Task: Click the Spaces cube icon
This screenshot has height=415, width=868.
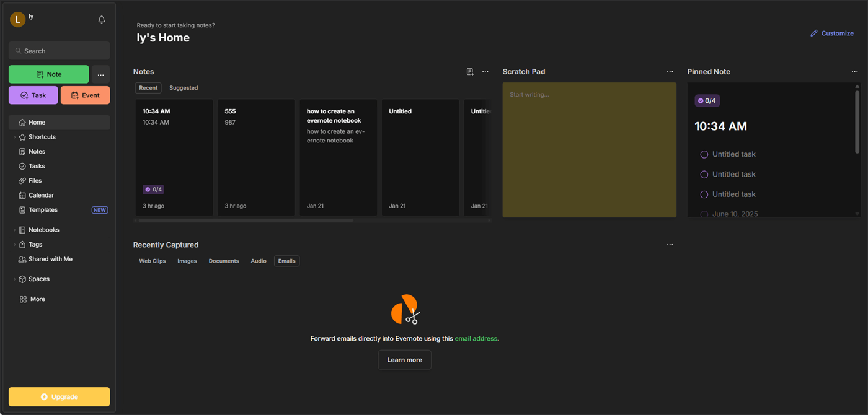Action: (x=22, y=279)
